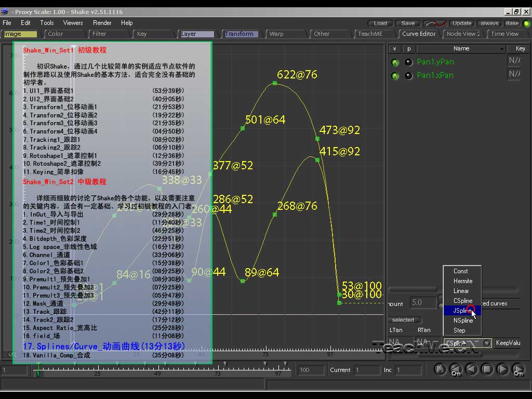This screenshot has height=399, width=532.
Task: Play forward button in playback controls
Action: tap(502, 369)
